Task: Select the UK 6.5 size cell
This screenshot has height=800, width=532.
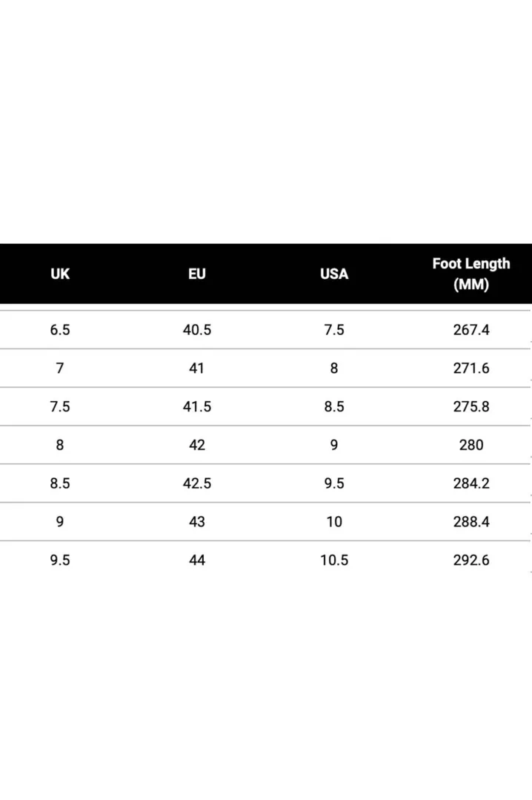Action: tap(60, 330)
